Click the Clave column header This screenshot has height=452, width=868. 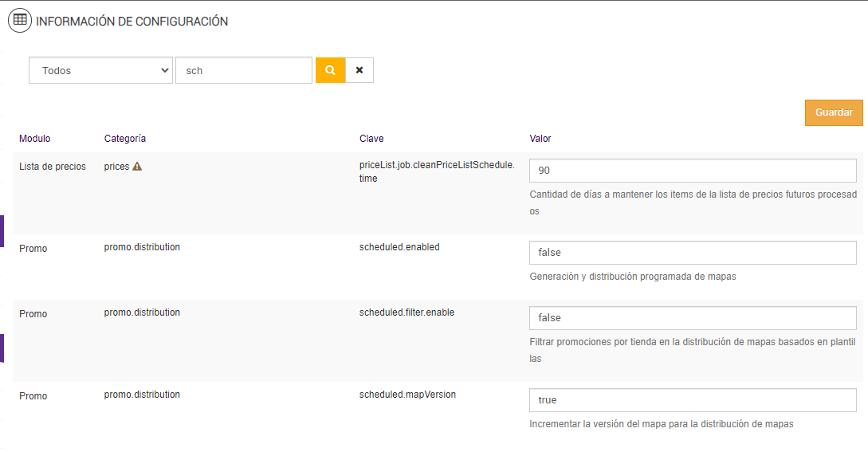point(371,139)
